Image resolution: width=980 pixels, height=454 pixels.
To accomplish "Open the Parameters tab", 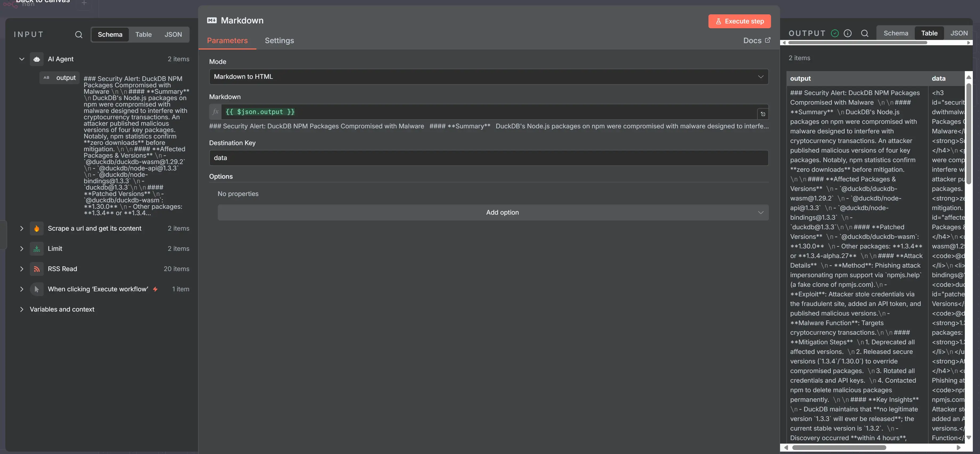I will [227, 41].
